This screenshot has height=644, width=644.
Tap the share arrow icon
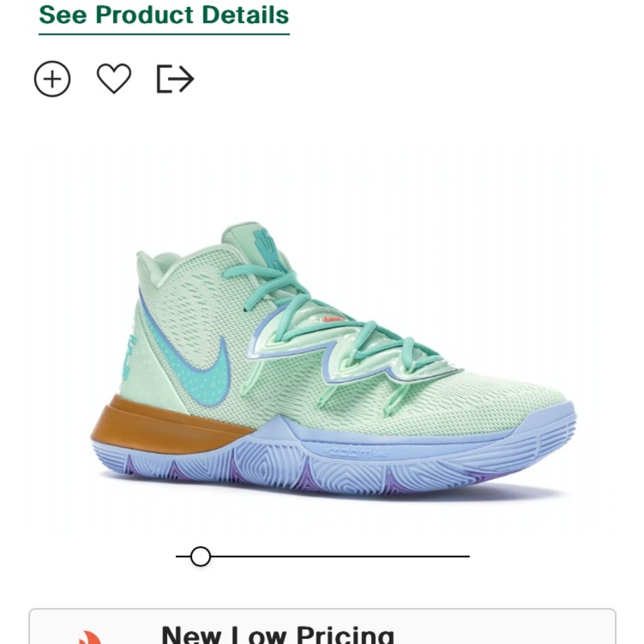tap(175, 79)
